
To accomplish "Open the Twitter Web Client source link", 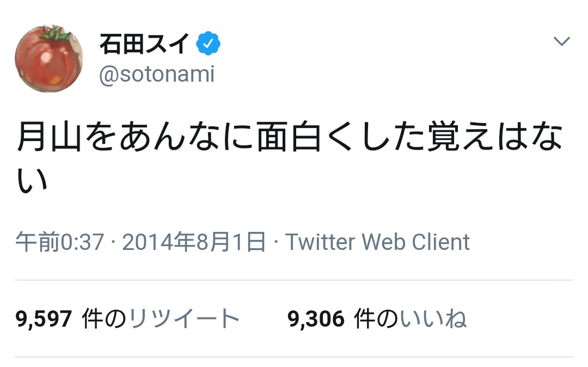I will pyautogui.click(x=377, y=242).
